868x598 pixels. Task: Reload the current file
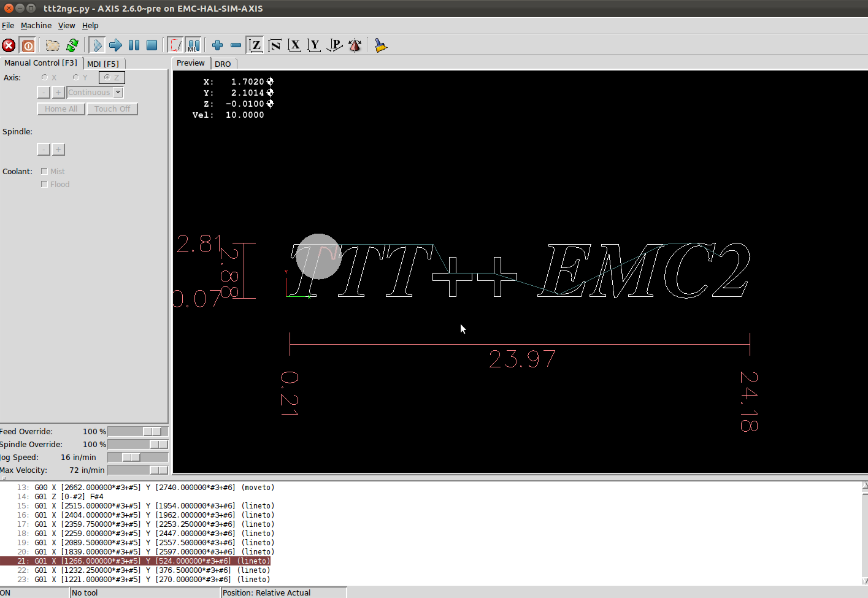click(x=72, y=45)
